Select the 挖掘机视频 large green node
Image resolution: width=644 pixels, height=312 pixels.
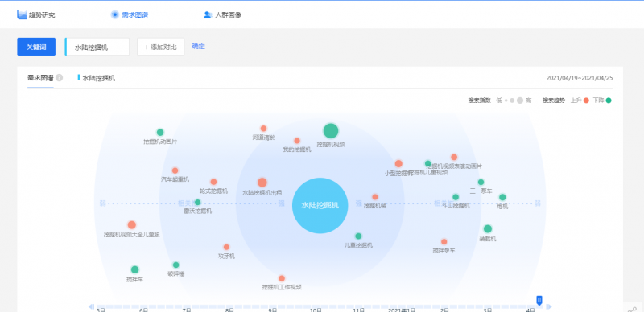point(331,131)
